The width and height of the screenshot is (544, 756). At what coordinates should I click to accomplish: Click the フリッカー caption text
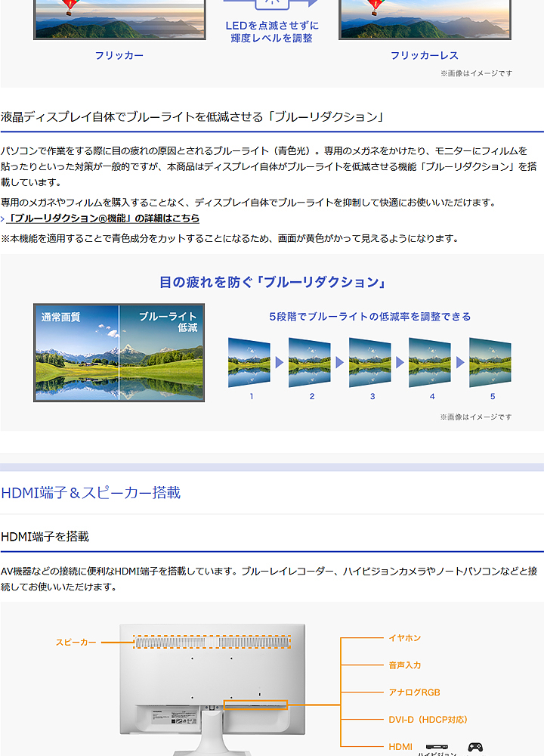pos(119,55)
